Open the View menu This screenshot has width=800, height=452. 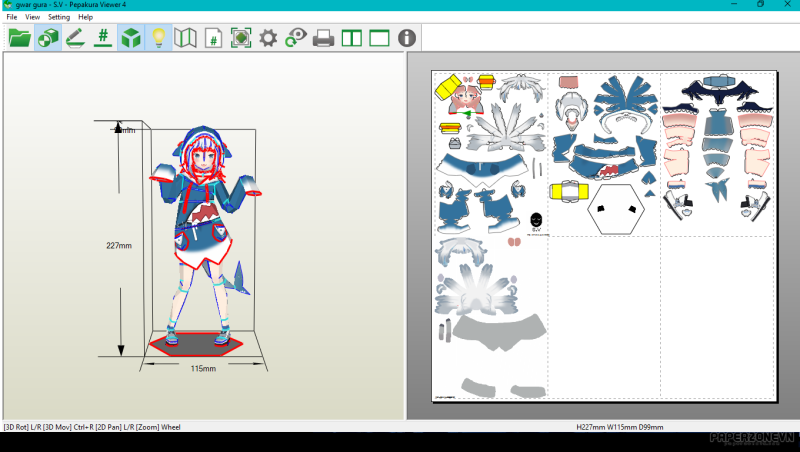[x=32, y=17]
